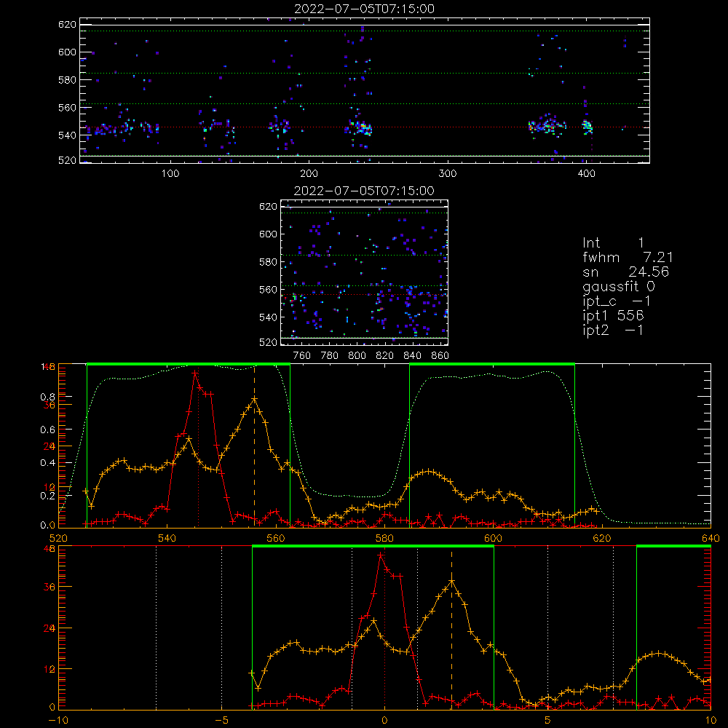728x728 pixels.
Task: Click bottom plot x-axis label 5
Action: click(x=547, y=720)
